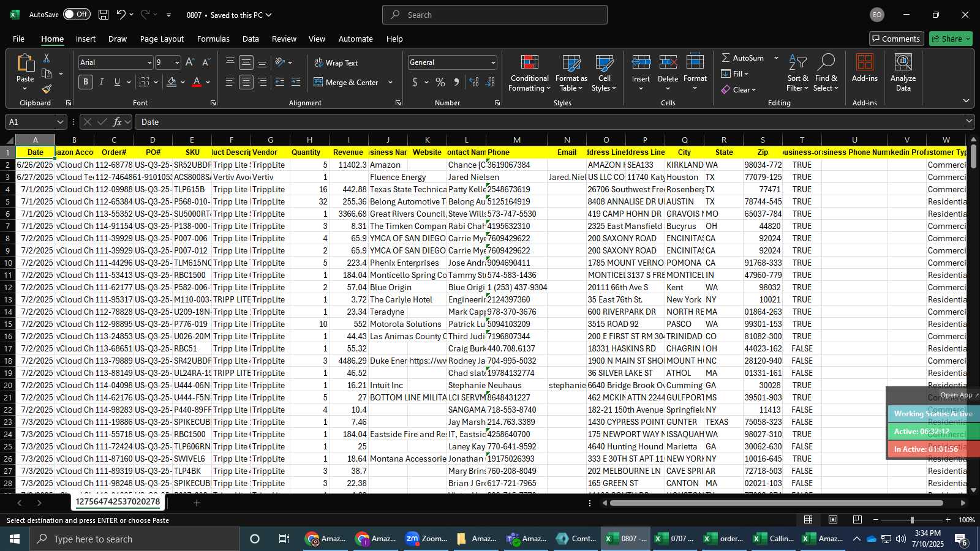Open the number format dropdown (General)
The image size is (980, 551).
point(493,62)
